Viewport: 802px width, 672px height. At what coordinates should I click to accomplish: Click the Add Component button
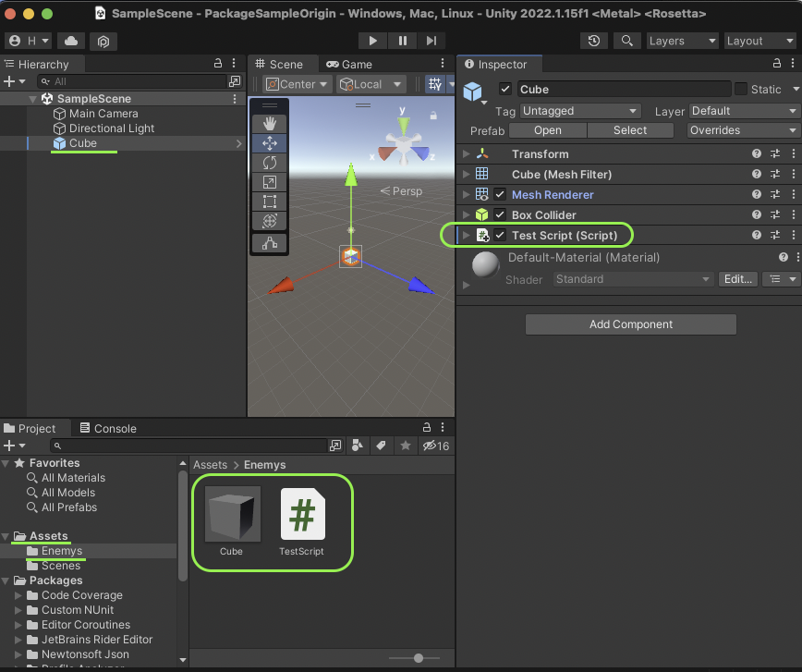coord(630,324)
